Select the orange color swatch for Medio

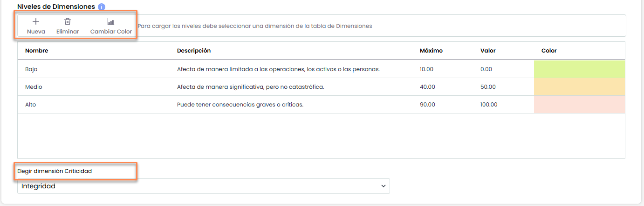tap(579, 87)
